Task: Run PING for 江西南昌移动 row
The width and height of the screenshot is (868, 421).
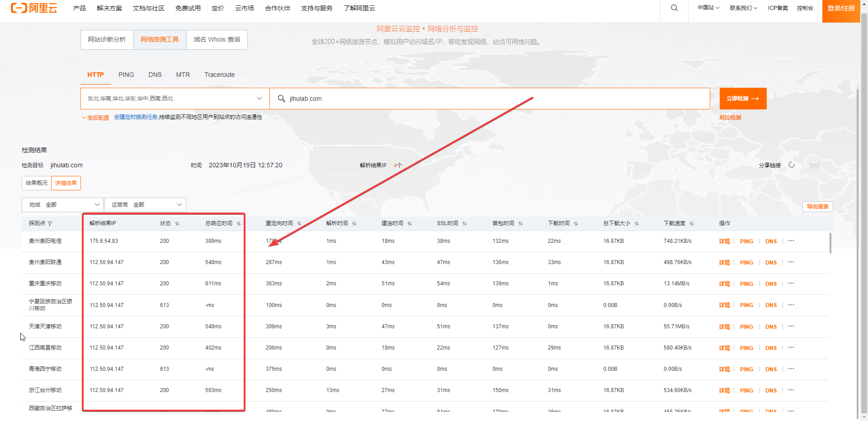Action: (746, 348)
